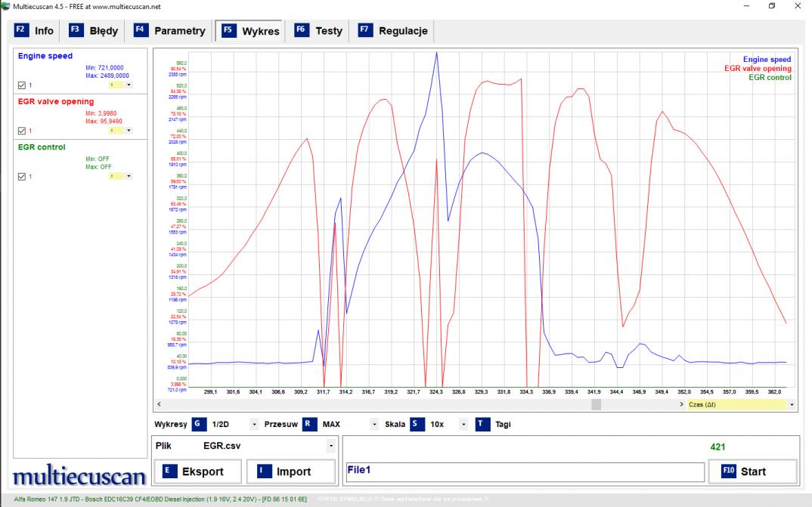The width and height of the screenshot is (812, 507).
Task: Toggle the EGR valve opening checkbox
Action: point(22,131)
